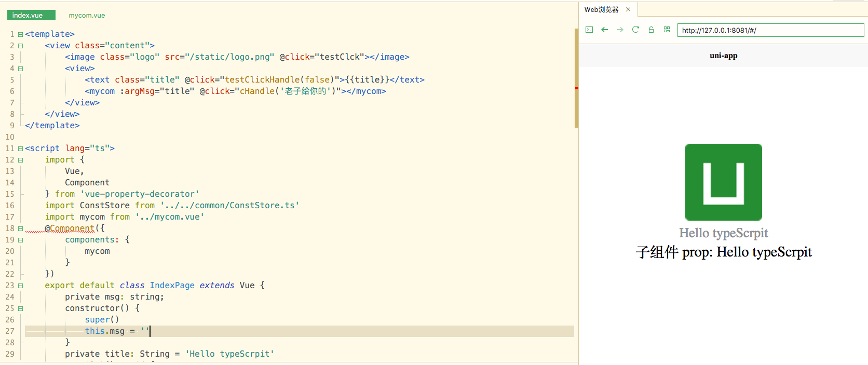Image resolution: width=868 pixels, height=365 pixels.
Task: Switch to the mycom.vue editor tab
Action: coord(87,15)
